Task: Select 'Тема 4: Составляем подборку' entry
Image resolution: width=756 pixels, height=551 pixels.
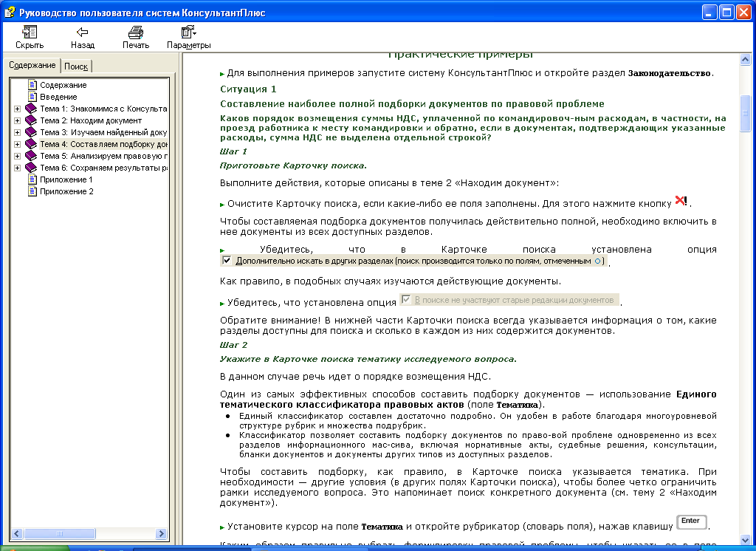Action: tap(103, 144)
